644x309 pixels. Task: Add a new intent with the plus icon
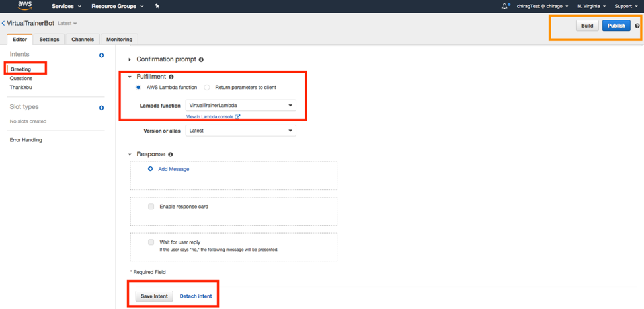point(101,55)
